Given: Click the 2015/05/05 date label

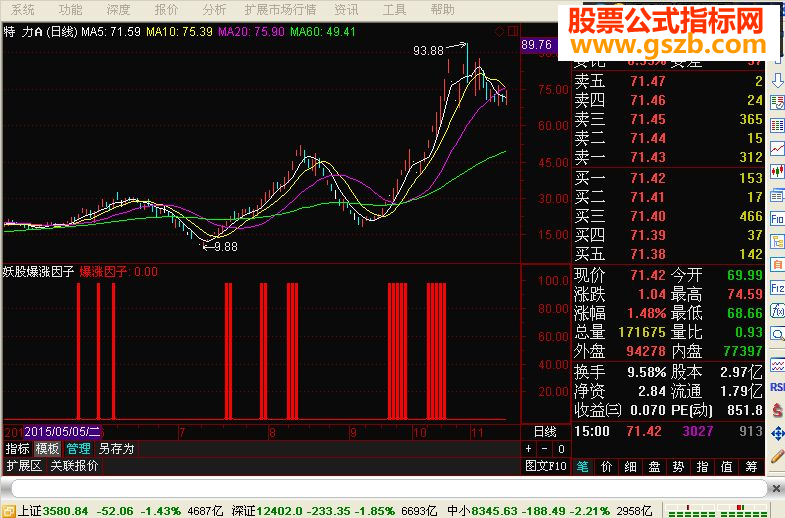Looking at the screenshot, I should [62, 431].
